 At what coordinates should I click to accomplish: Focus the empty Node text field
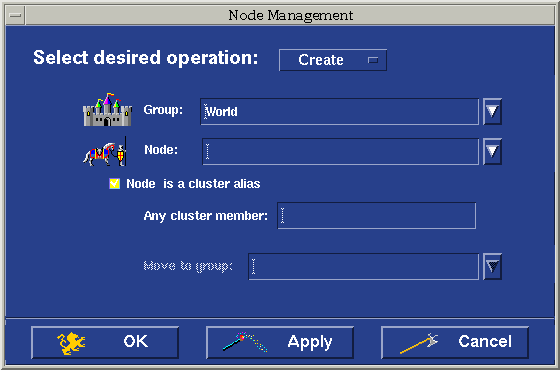(x=340, y=152)
